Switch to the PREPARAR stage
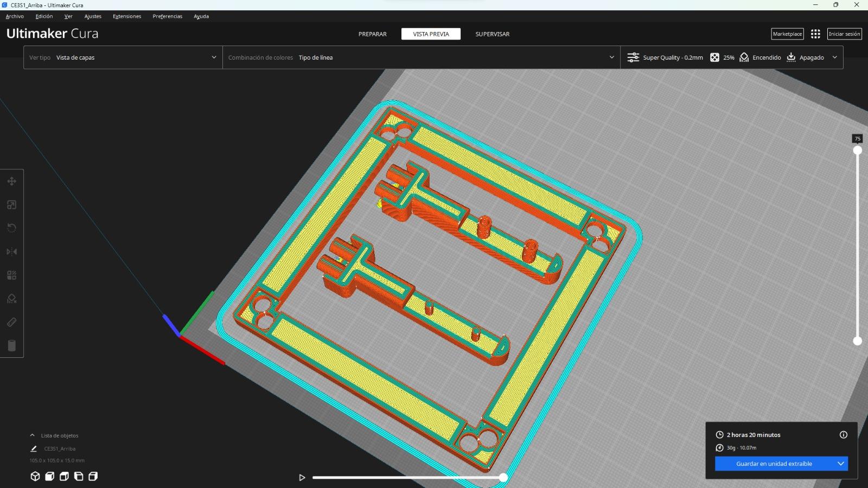This screenshot has height=488, width=868. pyautogui.click(x=373, y=34)
